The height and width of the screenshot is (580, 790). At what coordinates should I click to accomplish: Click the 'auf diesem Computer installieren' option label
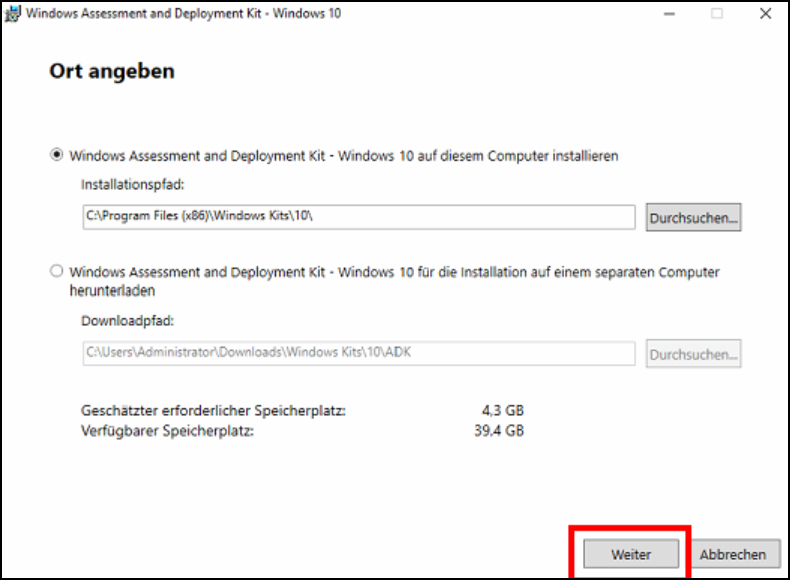(344, 156)
